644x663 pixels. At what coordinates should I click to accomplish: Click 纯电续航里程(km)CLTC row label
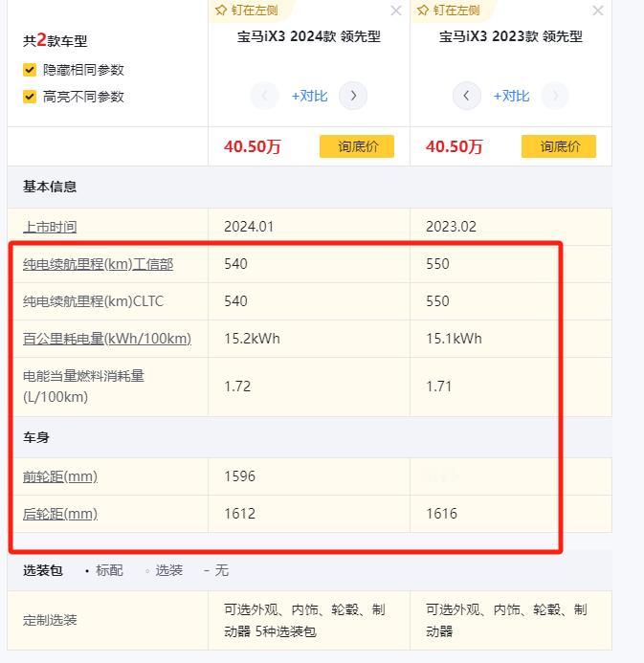[x=93, y=301]
